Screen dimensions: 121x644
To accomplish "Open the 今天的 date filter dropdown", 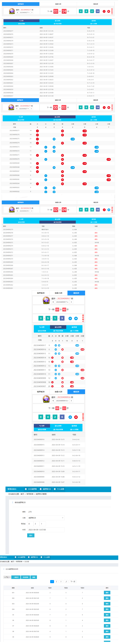I will (7, 577).
